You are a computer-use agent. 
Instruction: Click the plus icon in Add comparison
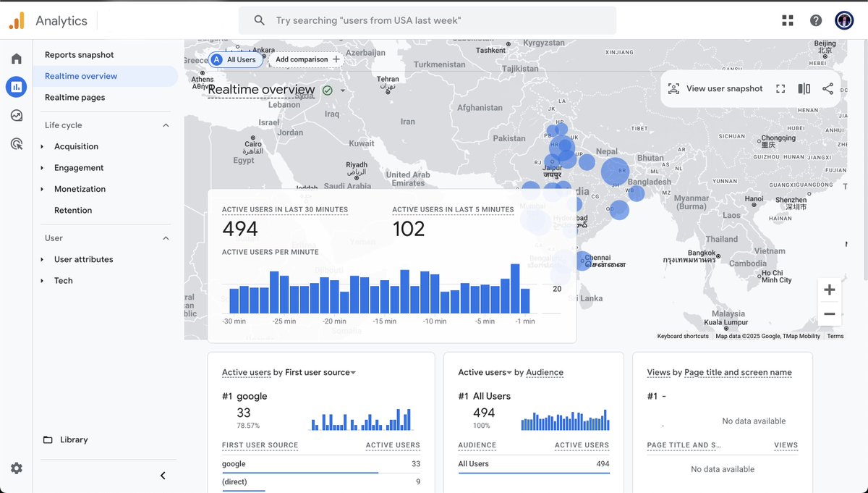click(x=336, y=59)
